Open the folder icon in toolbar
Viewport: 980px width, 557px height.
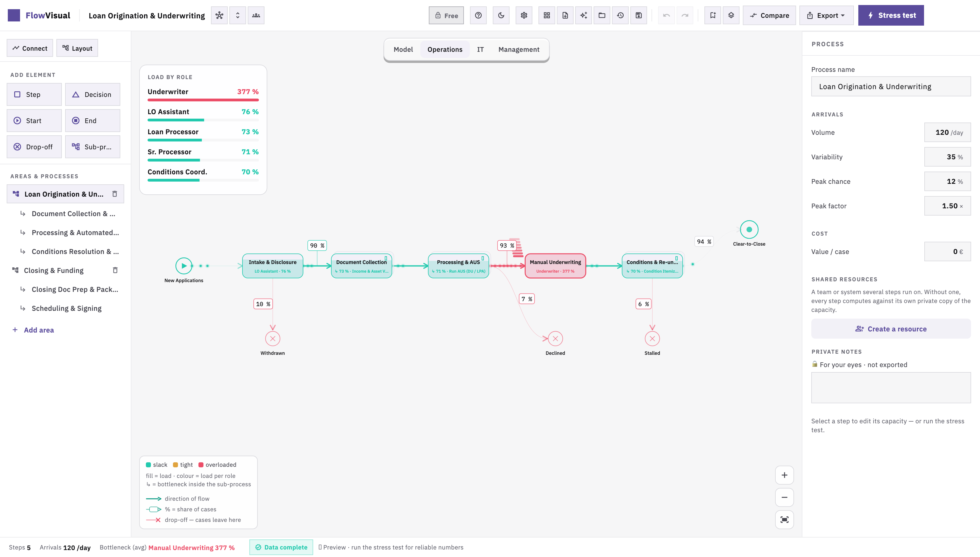coord(602,15)
